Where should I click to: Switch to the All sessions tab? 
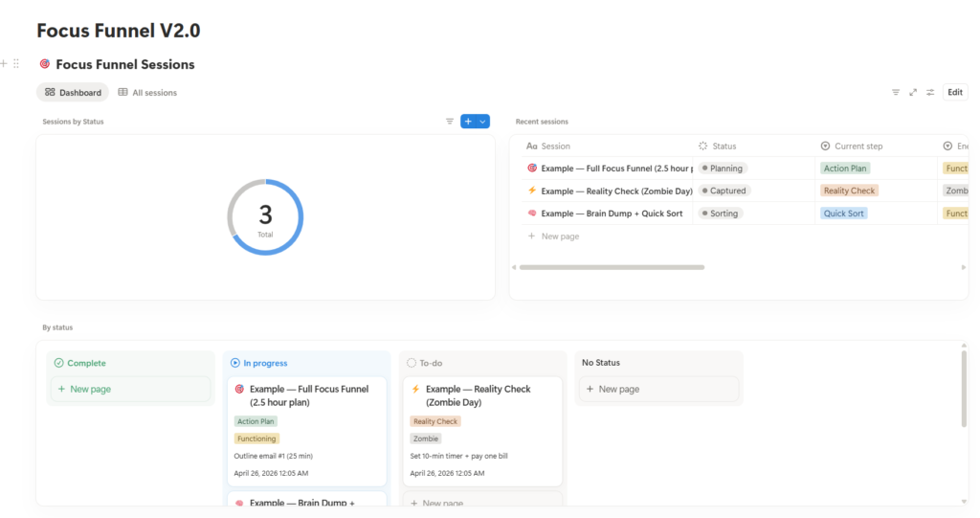[147, 93]
